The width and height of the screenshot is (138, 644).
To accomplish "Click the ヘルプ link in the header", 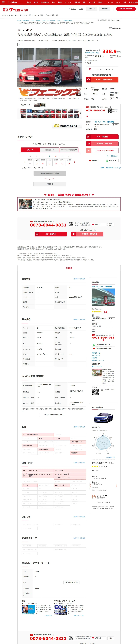I will pos(81,9).
